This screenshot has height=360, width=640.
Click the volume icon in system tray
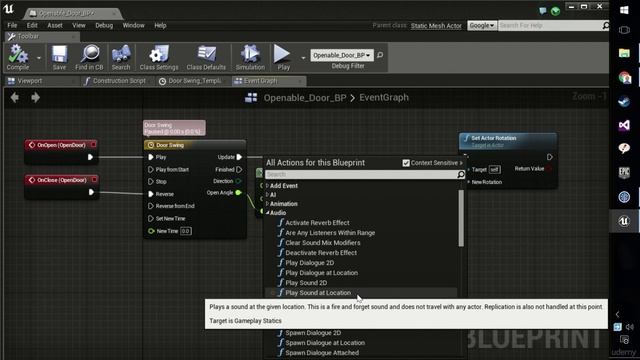630,327
